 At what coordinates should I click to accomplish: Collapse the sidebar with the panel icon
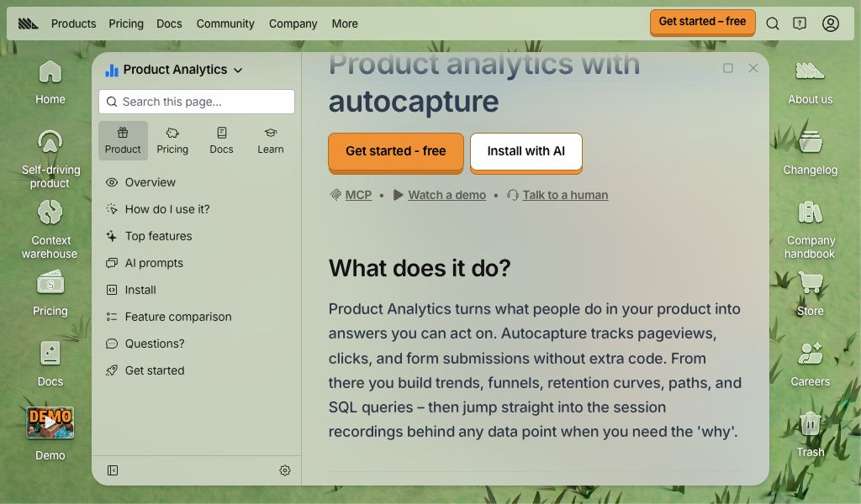[113, 470]
